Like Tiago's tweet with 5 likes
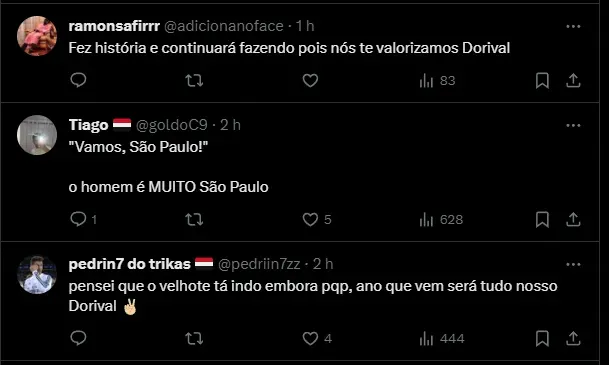609x365 pixels. tap(317, 219)
